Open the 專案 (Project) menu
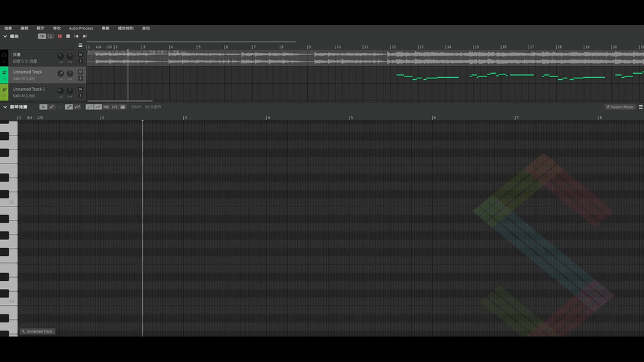This screenshot has width=644, height=362. click(x=105, y=28)
